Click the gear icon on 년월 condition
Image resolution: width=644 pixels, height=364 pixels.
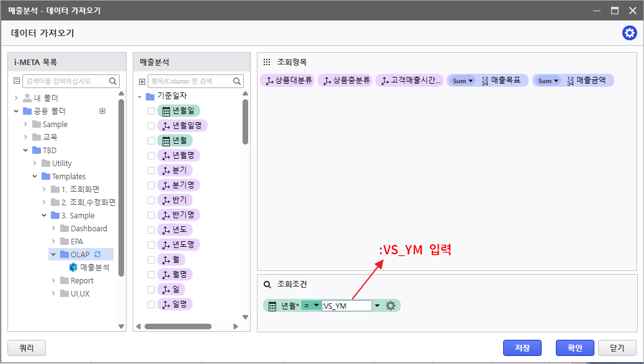pos(391,306)
